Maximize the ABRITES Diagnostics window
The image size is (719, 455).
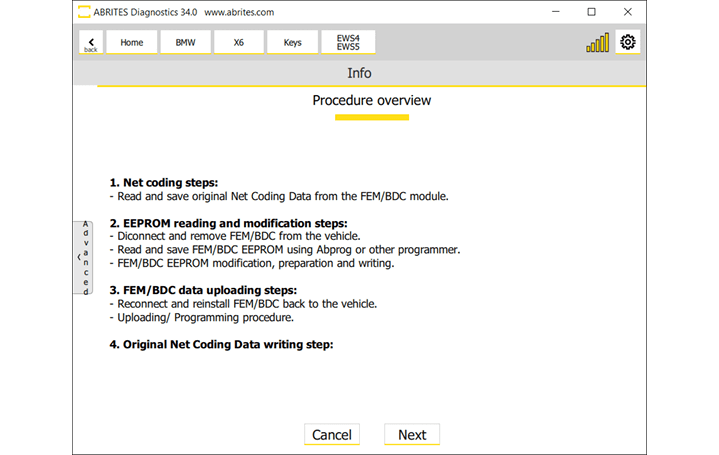coord(592,12)
